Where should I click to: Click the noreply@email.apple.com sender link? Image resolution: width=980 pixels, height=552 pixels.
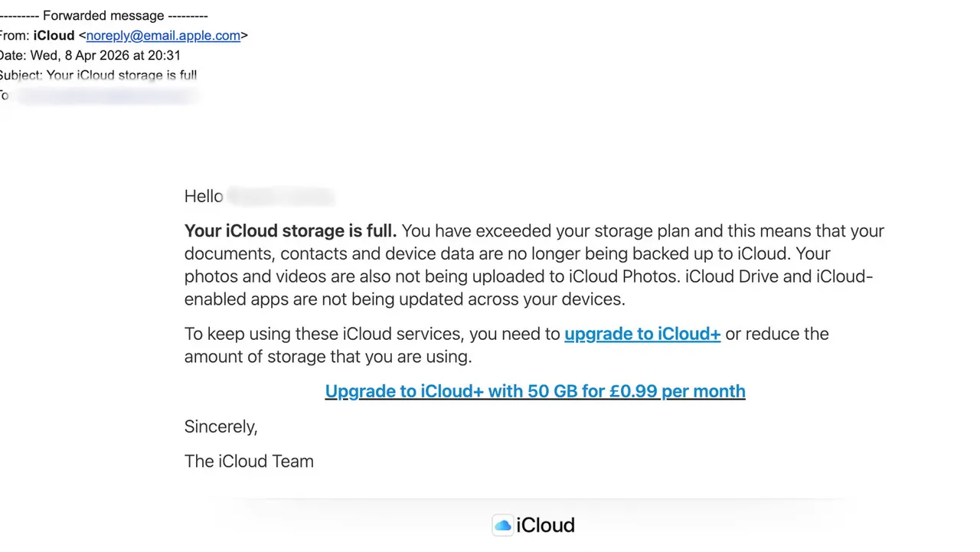163,35
